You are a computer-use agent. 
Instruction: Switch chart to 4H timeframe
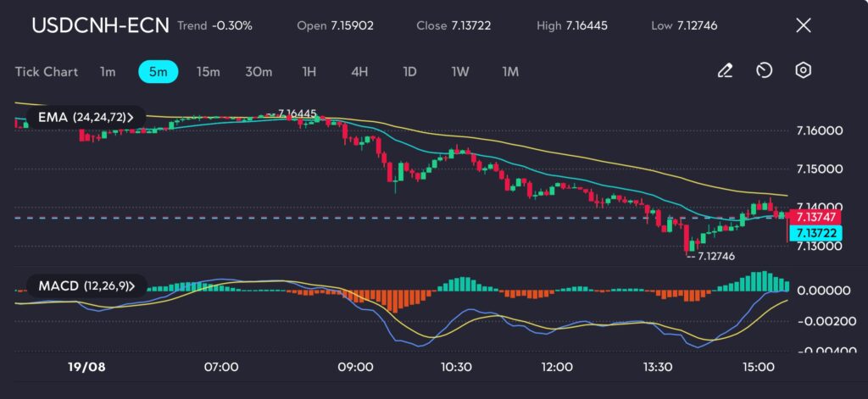pyautogui.click(x=359, y=72)
